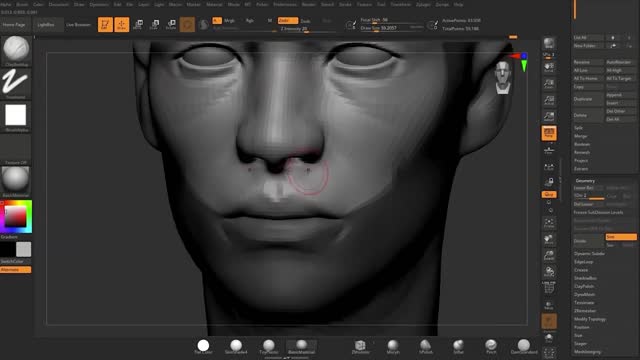Toggle Draw mode button
Viewport: 640px width, 360px height.
coord(122,24)
